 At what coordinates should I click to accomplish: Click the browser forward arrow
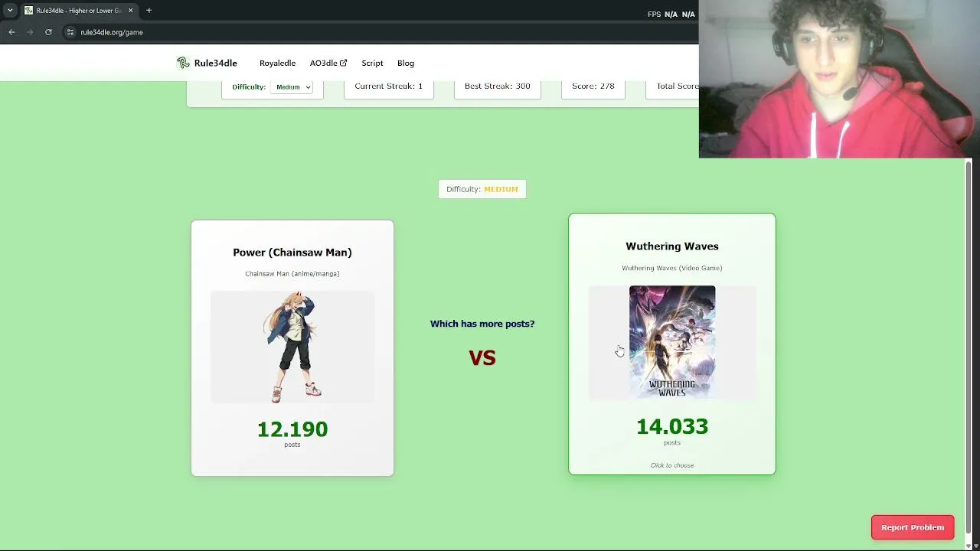click(x=31, y=32)
